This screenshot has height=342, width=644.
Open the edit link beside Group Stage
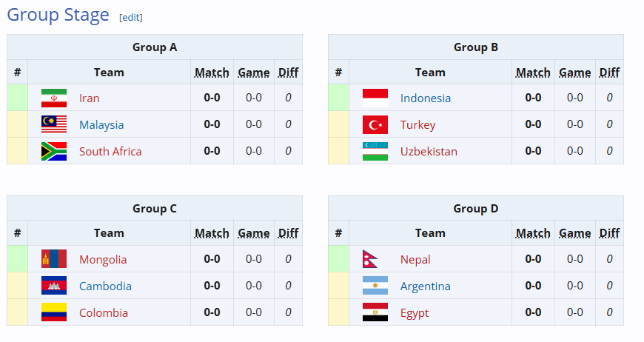pos(131,17)
